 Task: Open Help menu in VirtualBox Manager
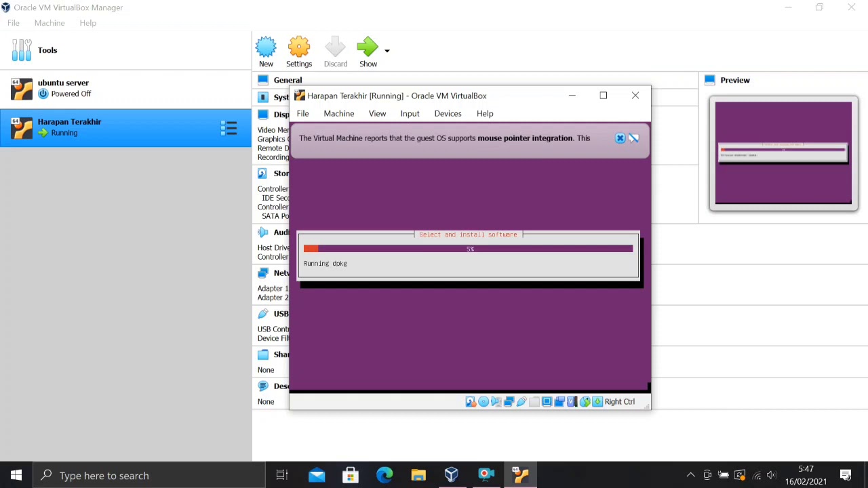click(88, 23)
